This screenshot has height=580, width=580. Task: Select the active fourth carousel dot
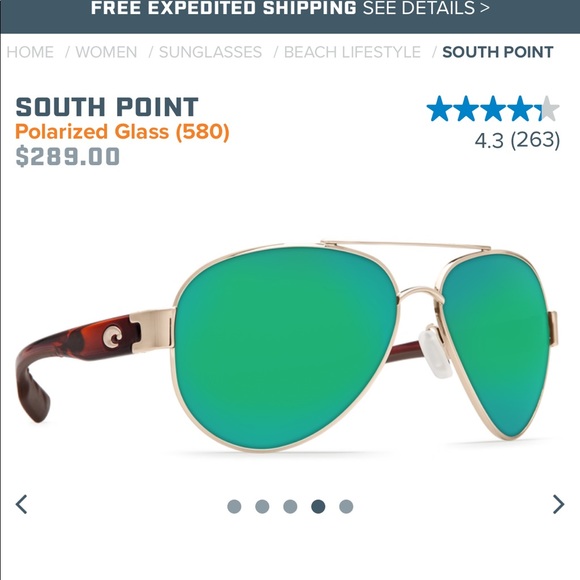point(318,506)
